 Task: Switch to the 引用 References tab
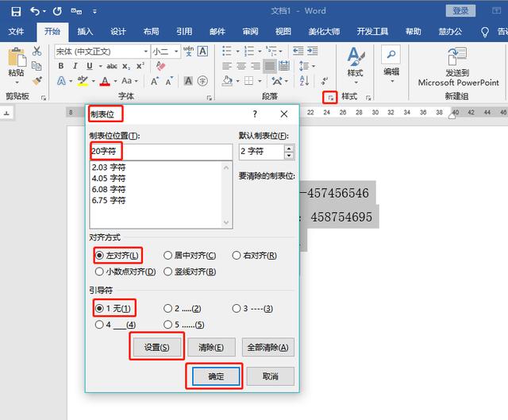coord(184,32)
